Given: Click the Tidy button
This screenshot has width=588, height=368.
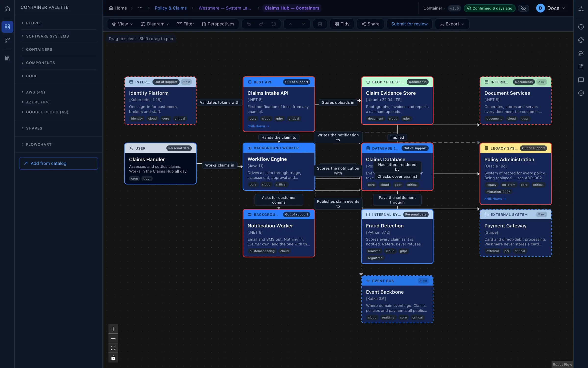Looking at the screenshot, I should tap(342, 24).
